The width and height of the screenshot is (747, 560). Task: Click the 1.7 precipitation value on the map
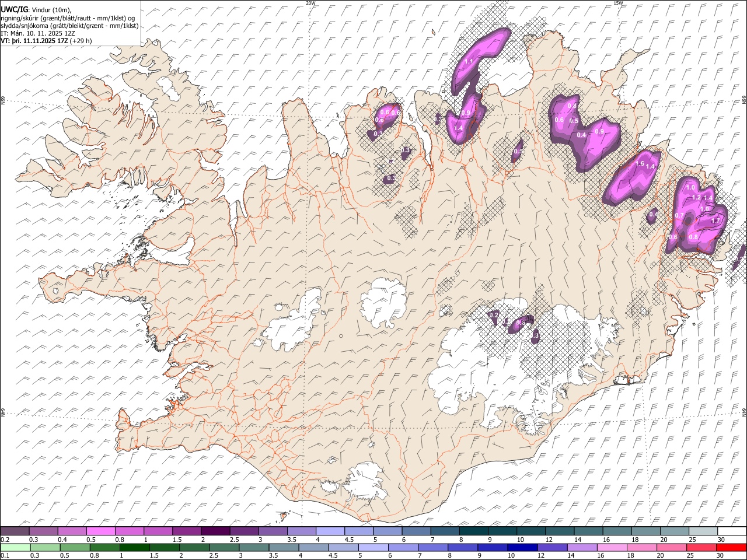coord(715,221)
